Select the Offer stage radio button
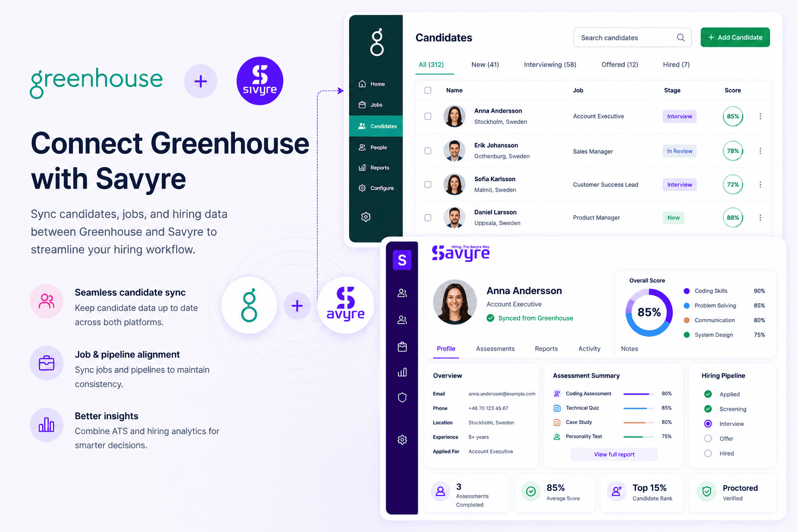The height and width of the screenshot is (532, 798). click(708, 438)
